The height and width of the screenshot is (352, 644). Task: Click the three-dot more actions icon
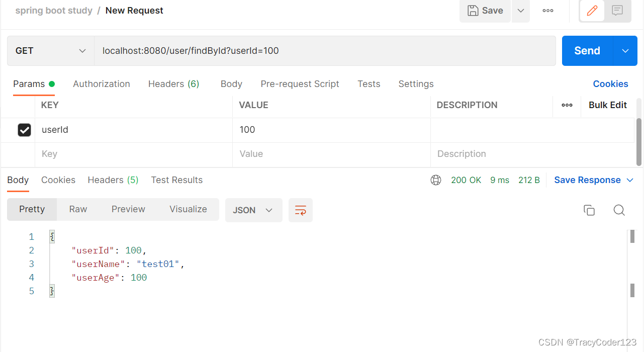(548, 11)
